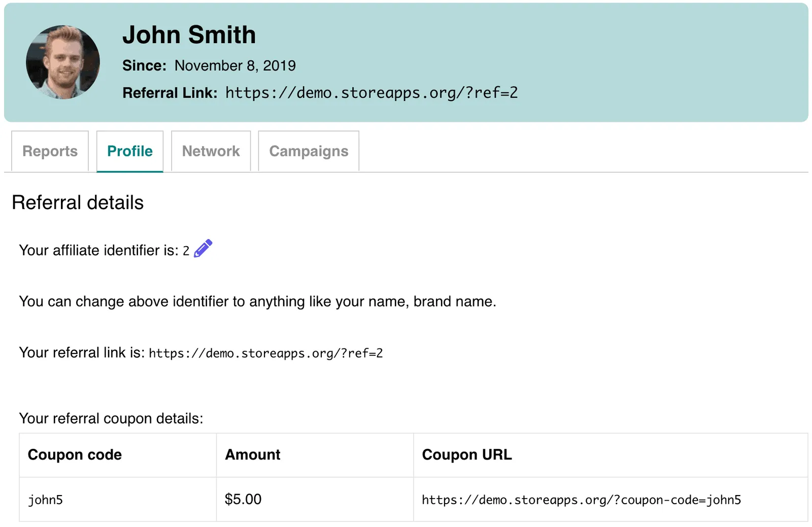Screen dimensions: 812x527
Task: Click the john5 coupon URL
Action: (581, 500)
